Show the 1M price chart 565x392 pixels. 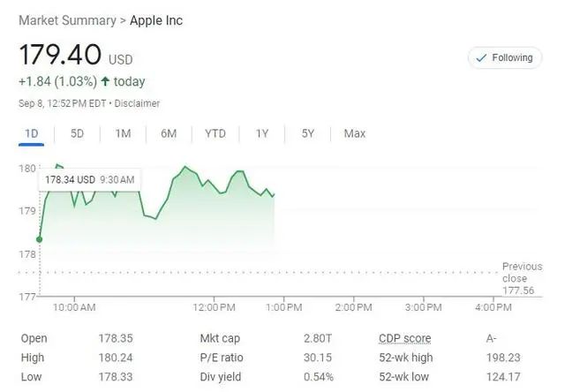point(123,134)
